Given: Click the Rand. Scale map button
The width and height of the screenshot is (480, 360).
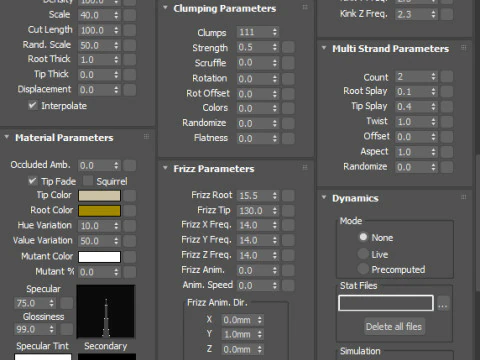Looking at the screenshot, I should click(x=130, y=45).
